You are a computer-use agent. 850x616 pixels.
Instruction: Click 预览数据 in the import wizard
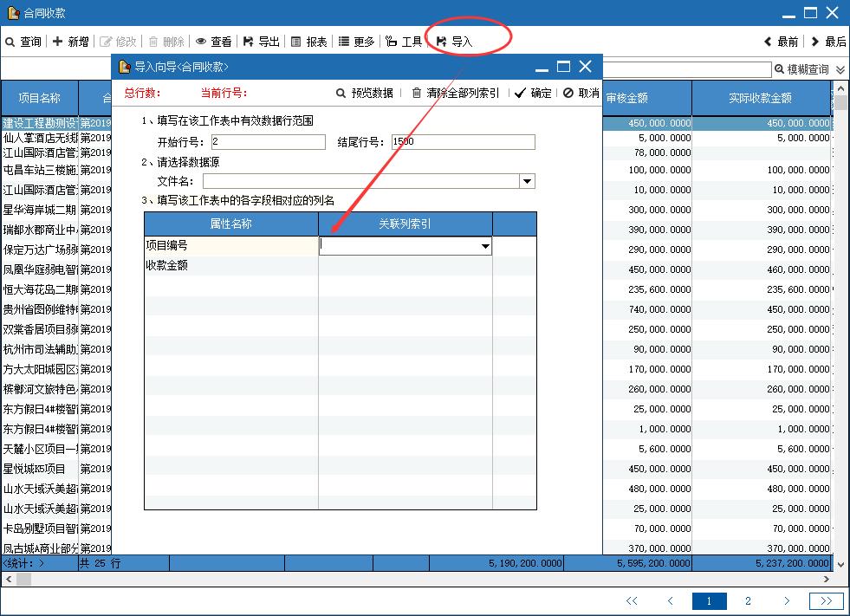coord(364,93)
